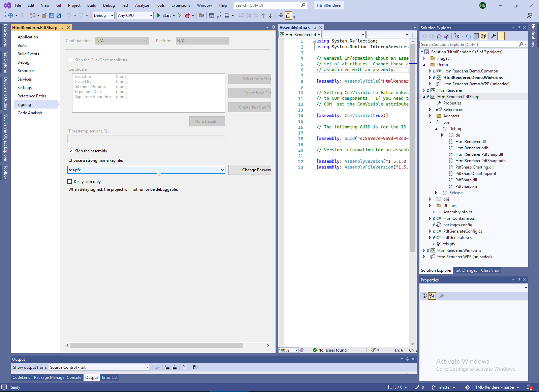
Task: Enable the Delay sign only checkbox
Action: [x=70, y=182]
